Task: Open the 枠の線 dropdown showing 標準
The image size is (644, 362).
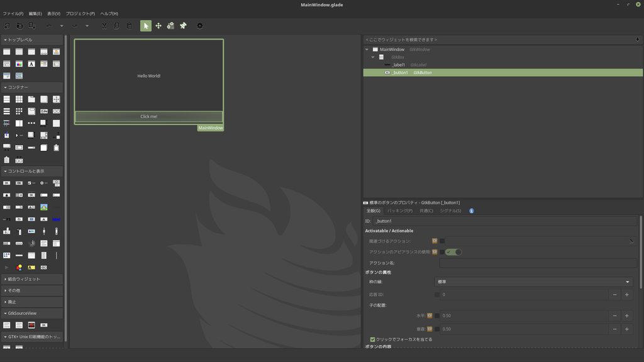Action: 533,282
